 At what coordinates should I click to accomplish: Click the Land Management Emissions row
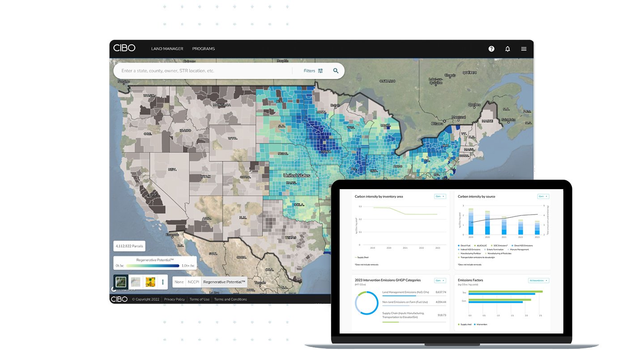[x=414, y=294]
